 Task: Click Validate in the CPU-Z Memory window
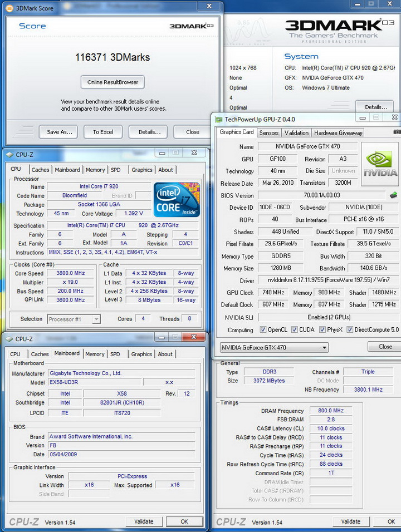[x=351, y=521]
